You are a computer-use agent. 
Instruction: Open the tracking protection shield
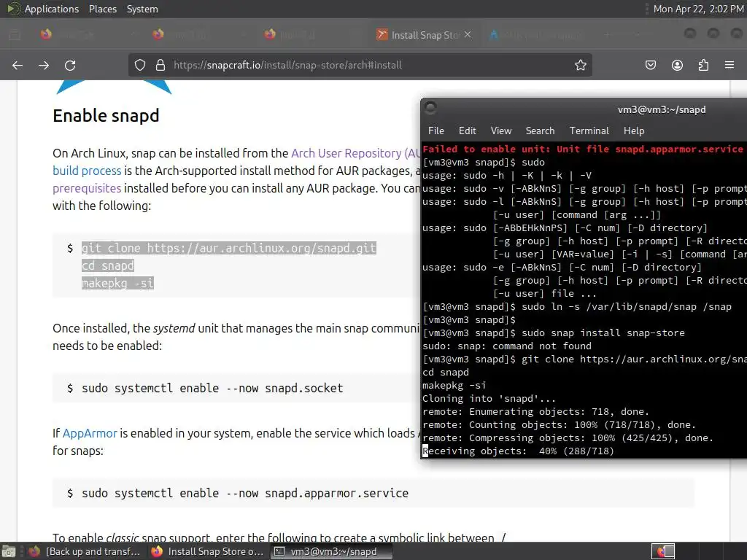tap(139, 65)
